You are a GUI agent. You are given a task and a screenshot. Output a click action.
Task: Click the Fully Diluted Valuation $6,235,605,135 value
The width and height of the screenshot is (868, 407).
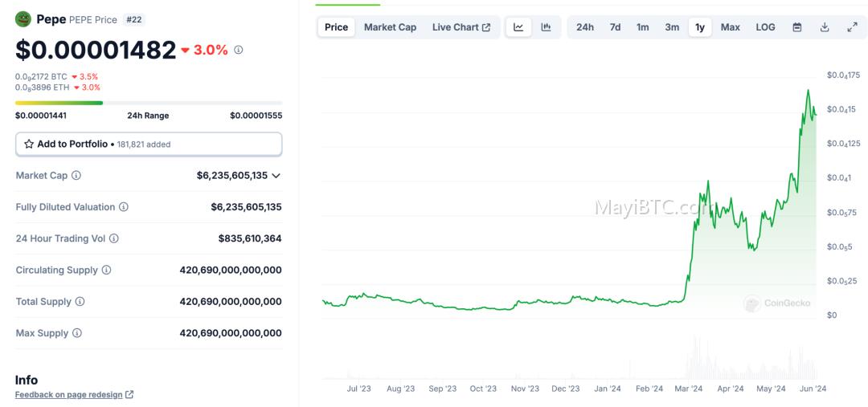click(247, 207)
